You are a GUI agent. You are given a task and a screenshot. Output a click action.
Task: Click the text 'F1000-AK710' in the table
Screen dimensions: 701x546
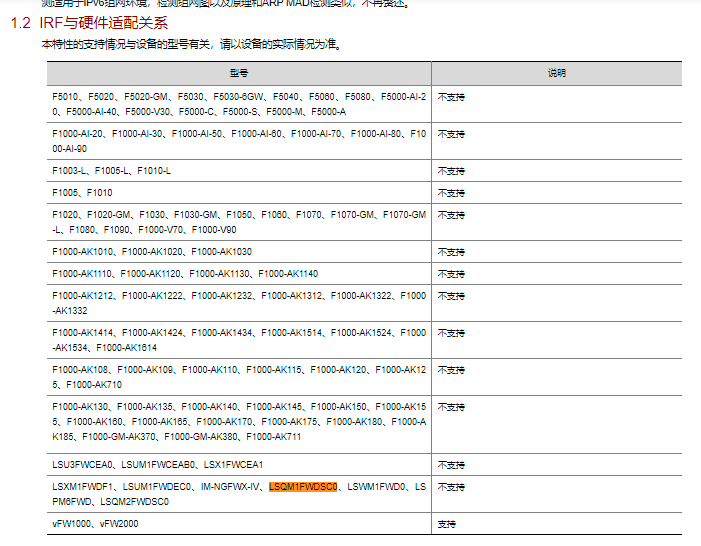pos(94,385)
